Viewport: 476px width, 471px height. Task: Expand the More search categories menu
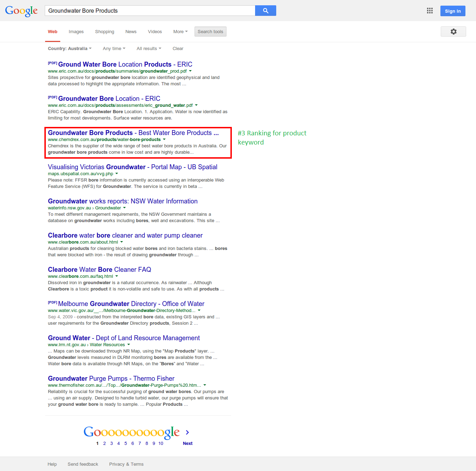pyautogui.click(x=180, y=31)
